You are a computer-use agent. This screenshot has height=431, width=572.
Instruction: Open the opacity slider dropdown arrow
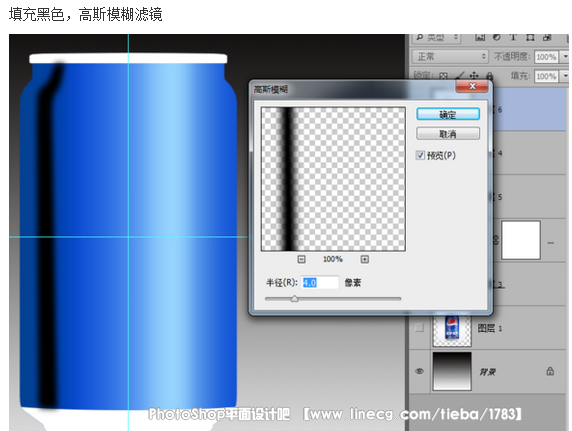(565, 57)
